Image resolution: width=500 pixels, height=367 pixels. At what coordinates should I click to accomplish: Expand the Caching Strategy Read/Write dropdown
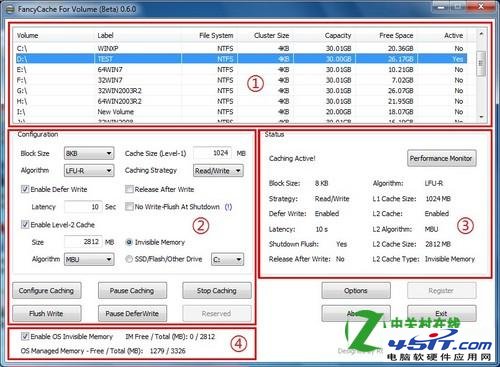point(218,171)
